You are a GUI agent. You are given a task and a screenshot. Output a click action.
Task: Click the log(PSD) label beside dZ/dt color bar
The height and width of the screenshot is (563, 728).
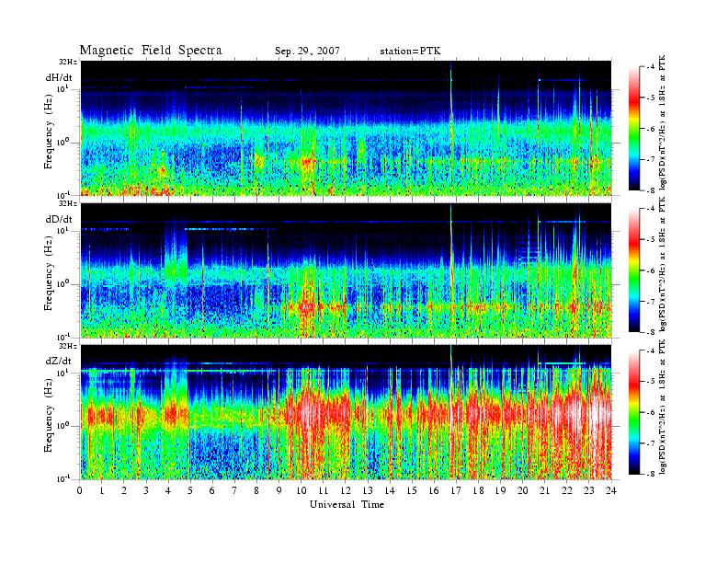[x=663, y=407]
